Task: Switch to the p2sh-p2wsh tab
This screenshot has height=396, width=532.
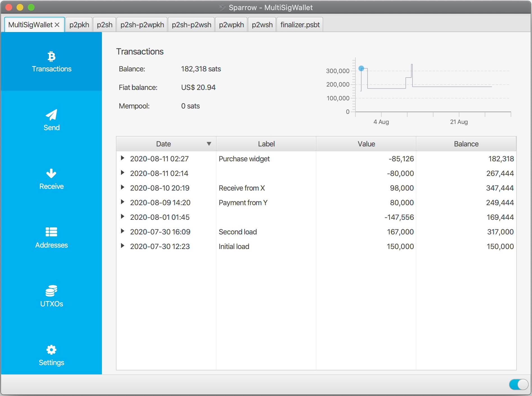Action: 191,25
